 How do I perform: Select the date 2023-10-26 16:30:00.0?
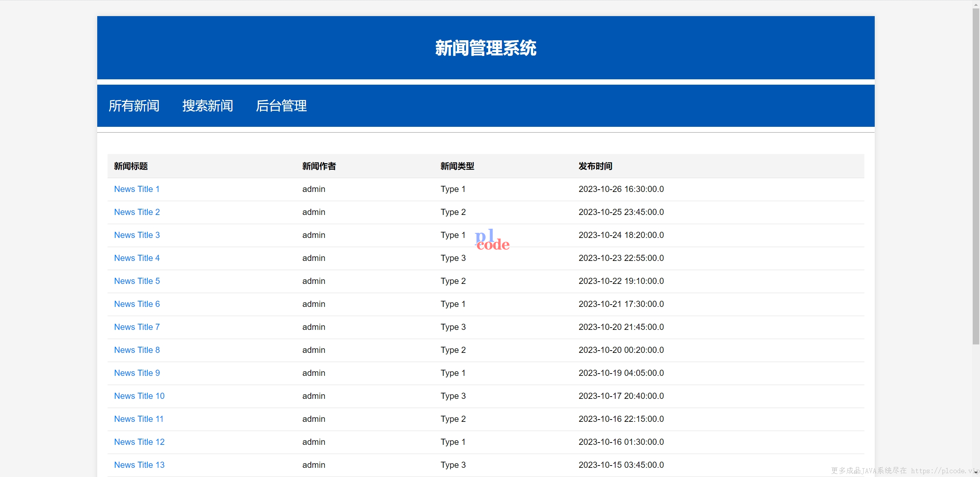[621, 189]
